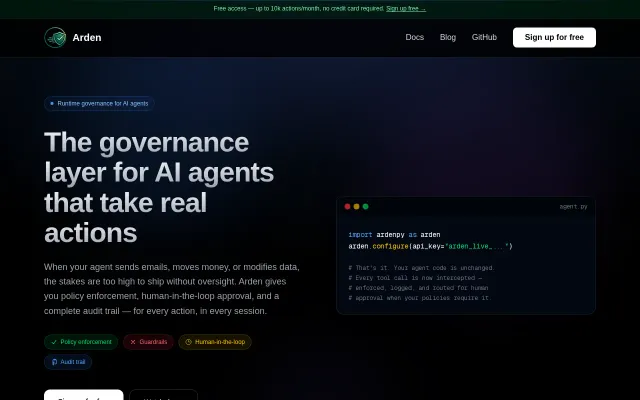Click the yellow dot in code window
This screenshot has height=400, width=640.
click(x=356, y=207)
